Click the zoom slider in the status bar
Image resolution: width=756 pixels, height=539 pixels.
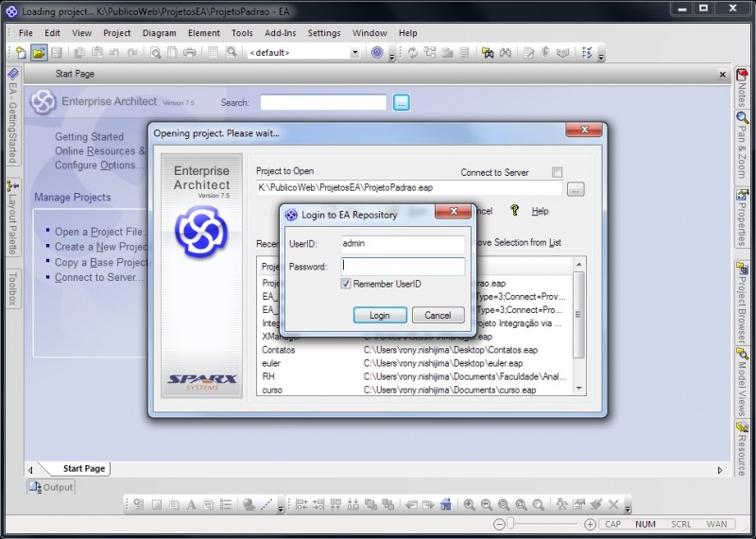(510, 524)
